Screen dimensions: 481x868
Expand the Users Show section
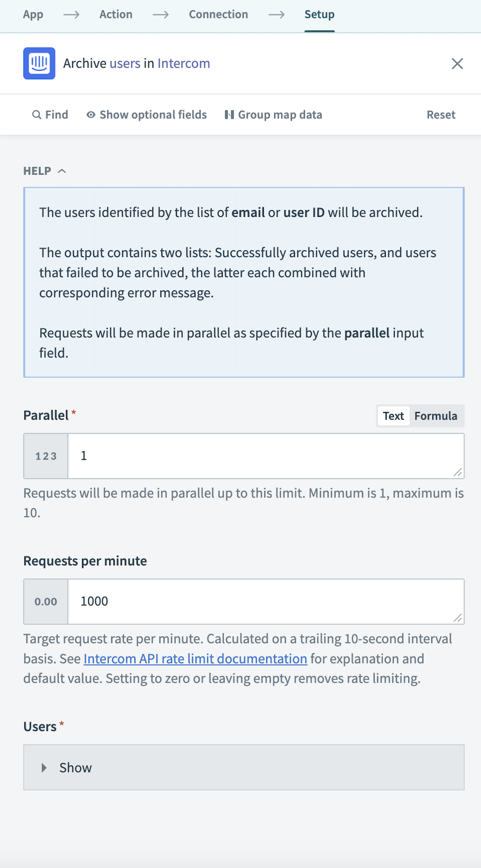click(x=75, y=768)
